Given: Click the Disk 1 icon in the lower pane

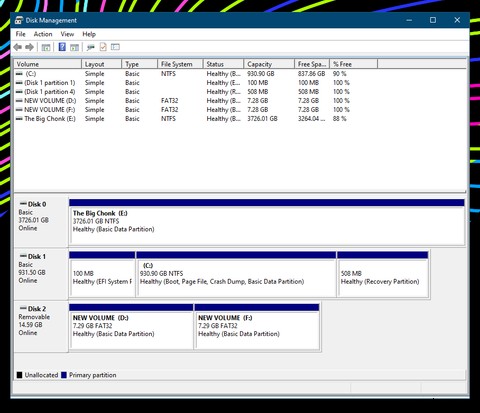Looking at the screenshot, I should [x=23, y=256].
